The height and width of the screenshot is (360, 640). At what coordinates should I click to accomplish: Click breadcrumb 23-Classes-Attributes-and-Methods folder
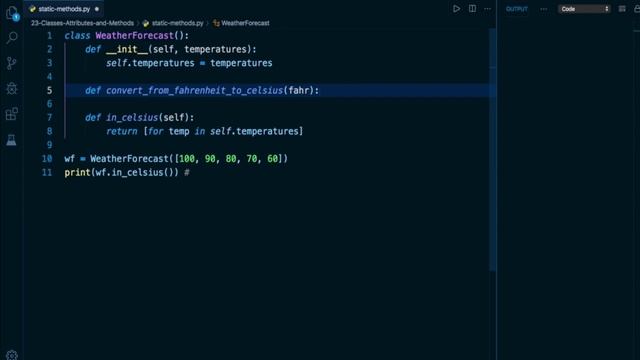tap(82, 23)
